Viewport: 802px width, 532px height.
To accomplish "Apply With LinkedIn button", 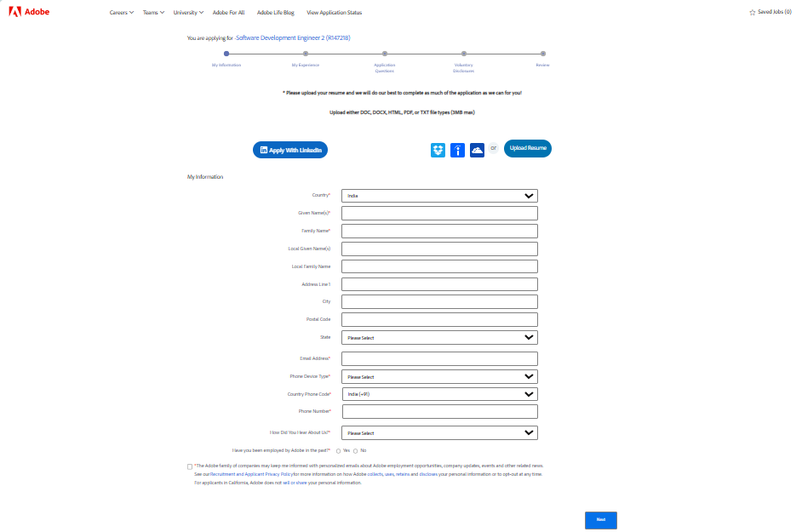I will [x=290, y=150].
